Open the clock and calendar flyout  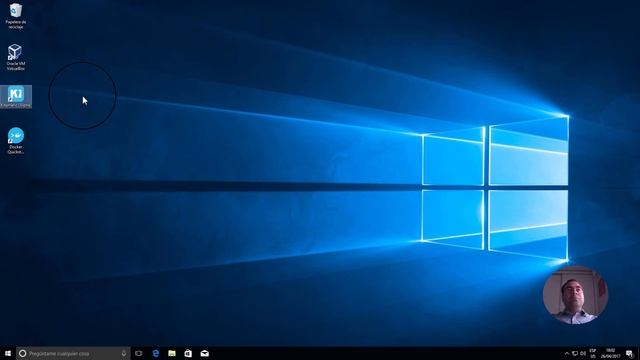coord(611,353)
